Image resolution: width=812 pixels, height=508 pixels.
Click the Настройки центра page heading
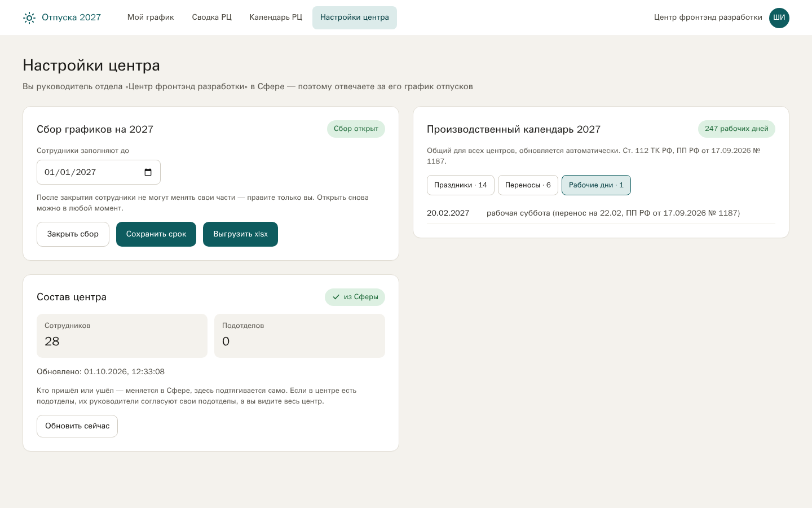pos(91,65)
